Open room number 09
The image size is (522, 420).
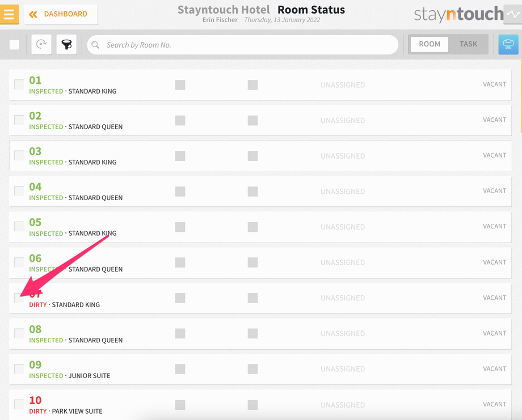(x=35, y=365)
